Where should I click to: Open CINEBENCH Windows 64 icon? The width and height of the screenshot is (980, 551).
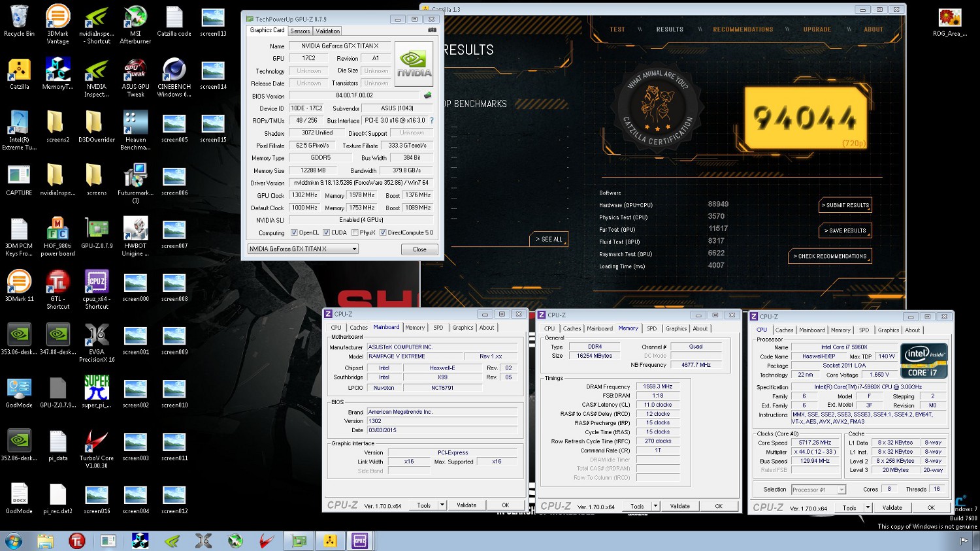[174, 77]
